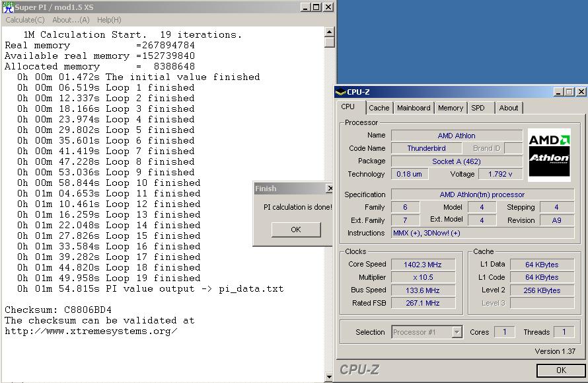This screenshot has width=588, height=383.
Task: Click the Specification field AMD Athlon(tm) processor
Action: click(x=482, y=194)
